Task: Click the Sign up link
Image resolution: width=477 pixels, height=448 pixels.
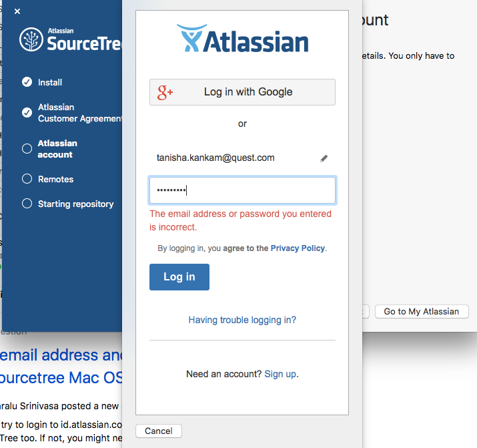Action: [280, 374]
